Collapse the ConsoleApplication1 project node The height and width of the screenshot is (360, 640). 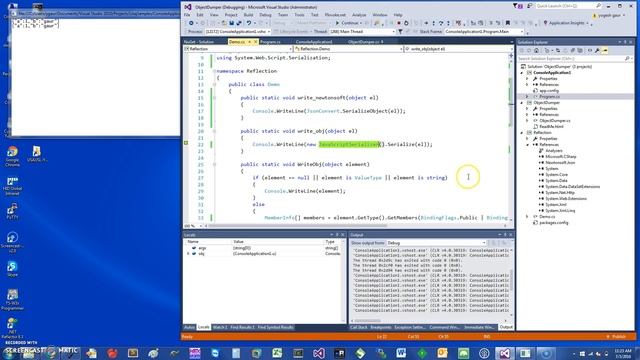tap(522, 73)
